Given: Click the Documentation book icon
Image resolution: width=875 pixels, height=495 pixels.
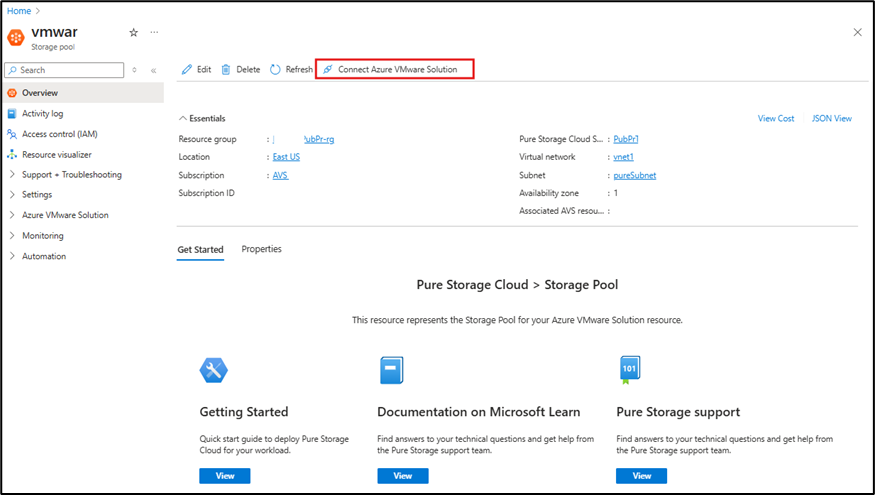Looking at the screenshot, I should 391,371.
